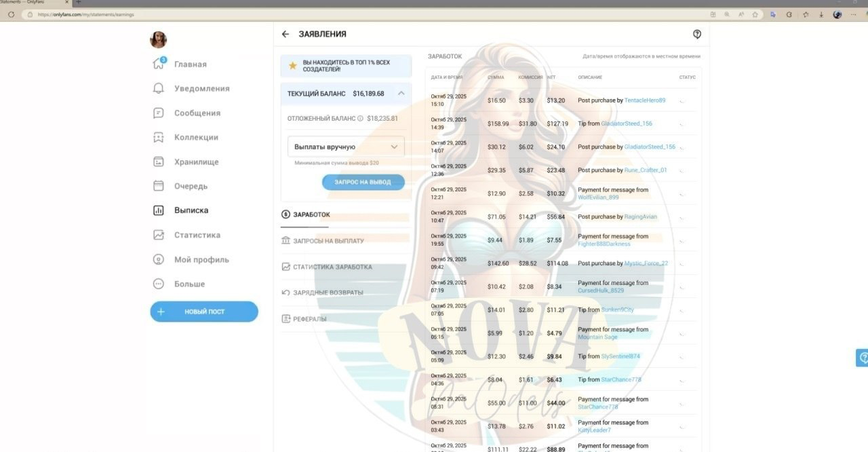Select the СТАТИСТИКА ЗАРАБОТКА tab

(x=332, y=267)
